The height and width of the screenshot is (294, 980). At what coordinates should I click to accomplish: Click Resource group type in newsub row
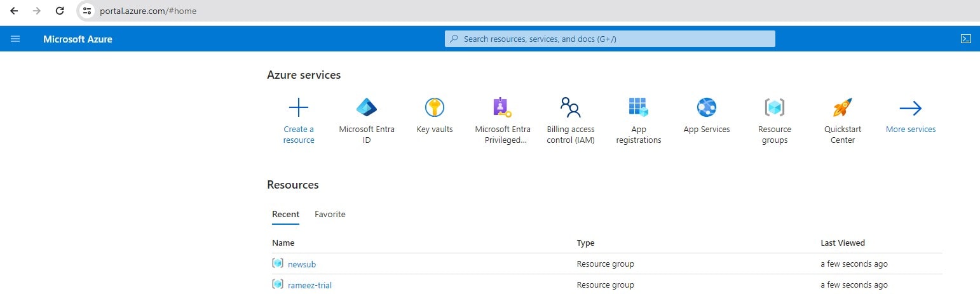pos(605,264)
